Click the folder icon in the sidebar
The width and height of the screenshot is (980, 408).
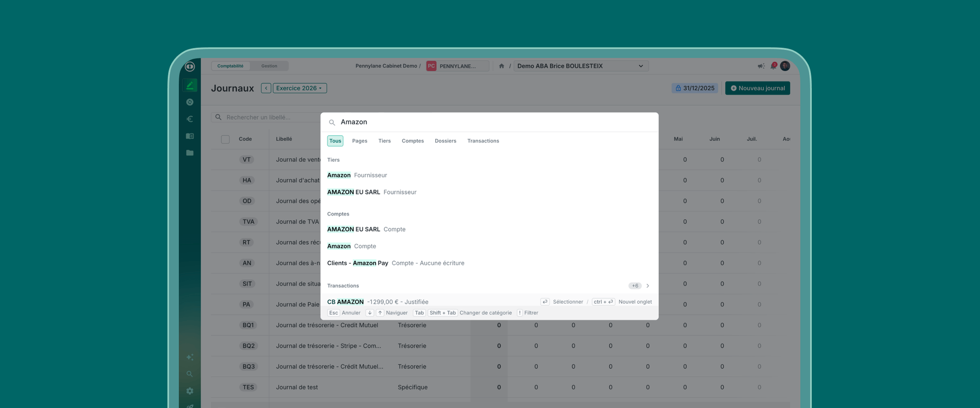(x=190, y=153)
